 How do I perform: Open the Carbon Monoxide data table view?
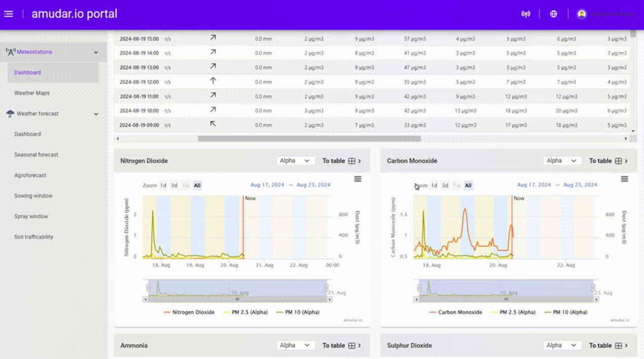tap(601, 160)
